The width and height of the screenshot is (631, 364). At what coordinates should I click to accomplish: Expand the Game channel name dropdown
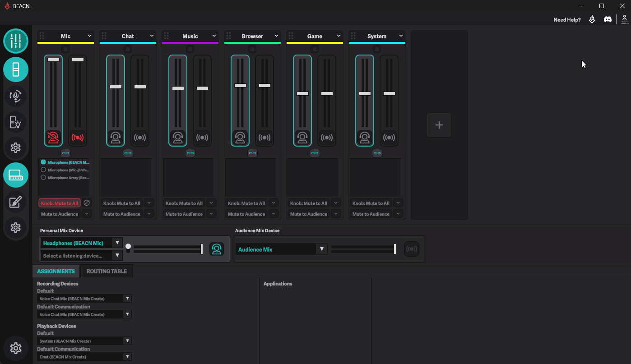coord(339,36)
